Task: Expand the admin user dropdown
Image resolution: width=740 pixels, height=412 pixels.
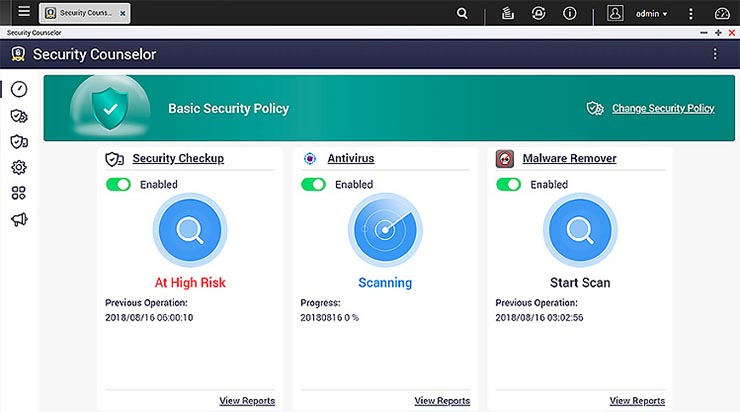Action: 652,14
